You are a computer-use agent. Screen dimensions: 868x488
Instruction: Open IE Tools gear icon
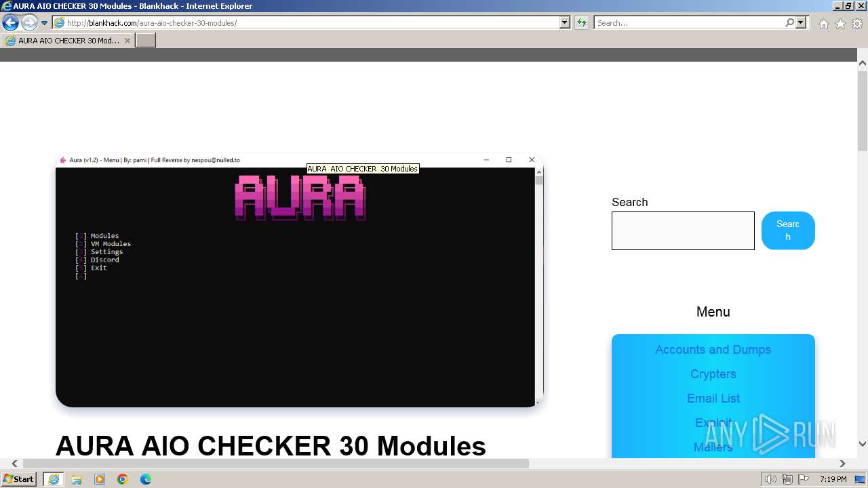pyautogui.click(x=857, y=24)
